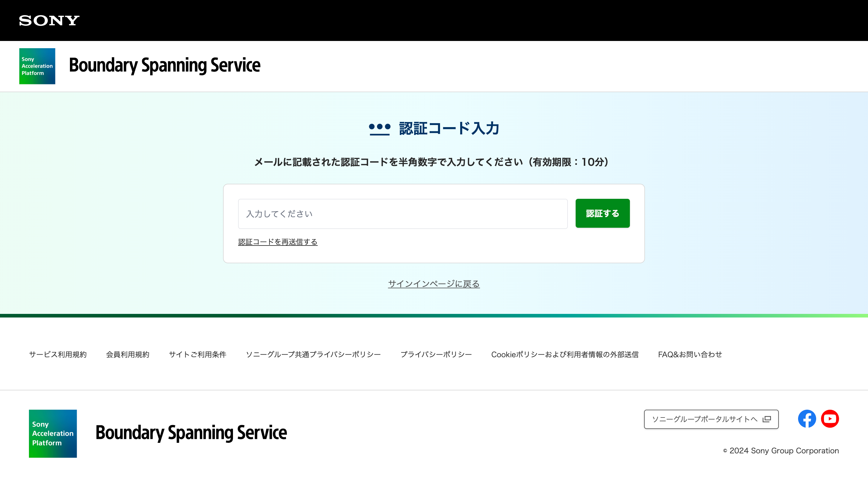The image size is (868, 488).
Task: Click the three-dot verification code icon
Action: tap(379, 129)
